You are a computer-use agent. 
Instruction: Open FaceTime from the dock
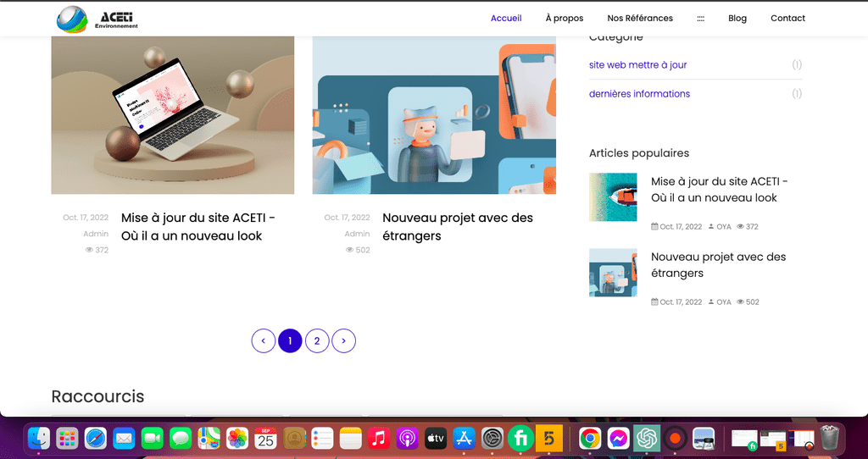[153, 439]
